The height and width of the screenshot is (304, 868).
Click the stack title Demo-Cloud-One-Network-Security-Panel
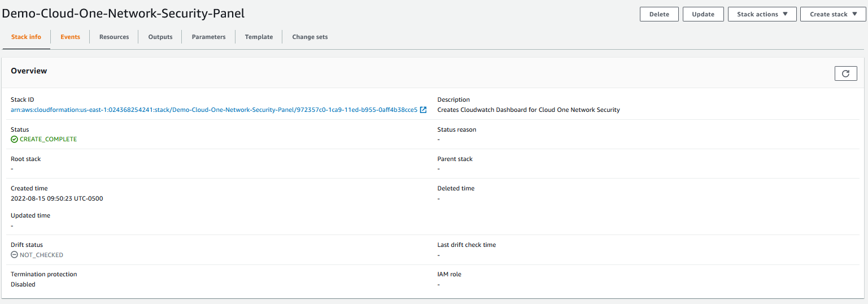(x=123, y=13)
